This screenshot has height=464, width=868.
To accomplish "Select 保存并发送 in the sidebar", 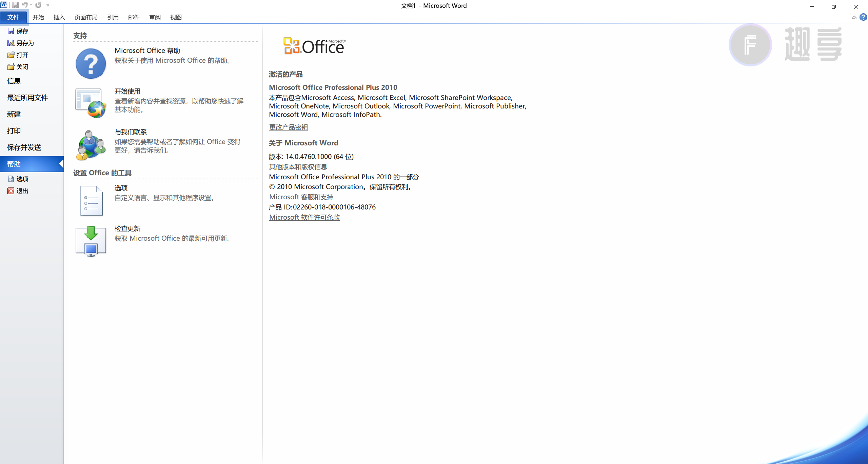I will pyautogui.click(x=32, y=147).
